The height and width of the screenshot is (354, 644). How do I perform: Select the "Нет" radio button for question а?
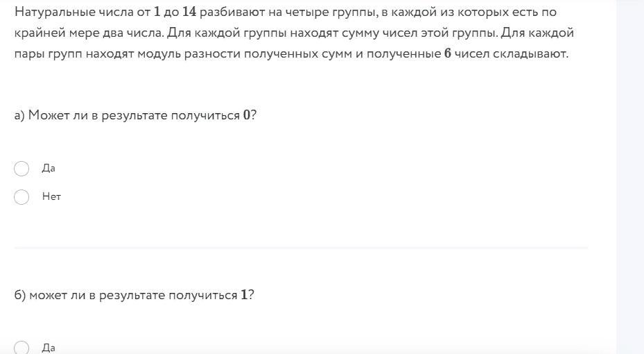coord(21,197)
